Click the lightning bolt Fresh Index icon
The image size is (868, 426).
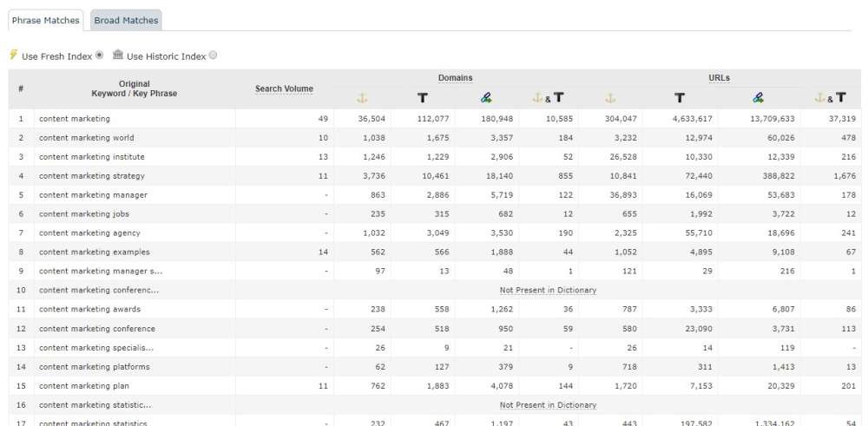(14, 56)
